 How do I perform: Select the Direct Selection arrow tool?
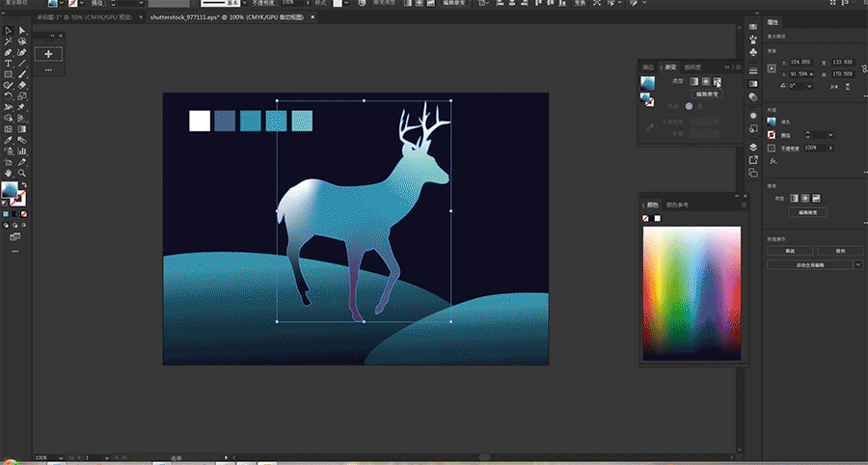(x=21, y=32)
